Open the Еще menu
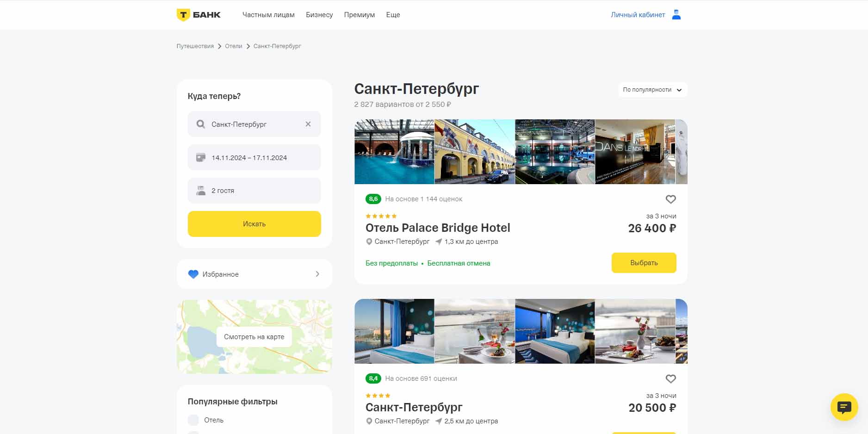This screenshot has height=434, width=868. coord(393,15)
